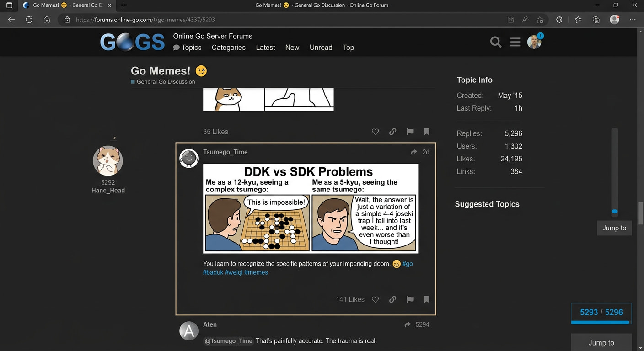Open the hamburger menu in forum header
This screenshot has height=351, width=644.
(x=515, y=43)
